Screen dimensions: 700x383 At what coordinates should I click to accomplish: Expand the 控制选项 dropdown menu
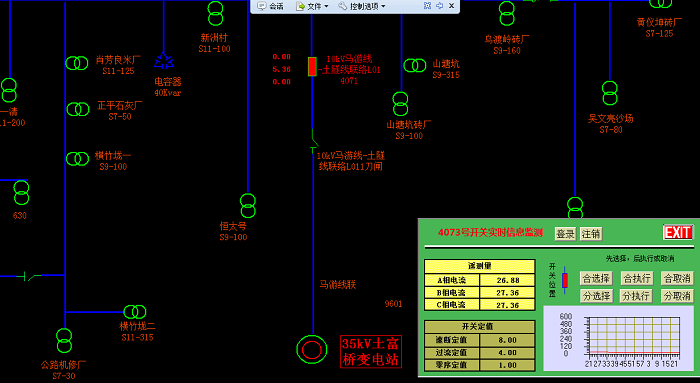click(362, 6)
